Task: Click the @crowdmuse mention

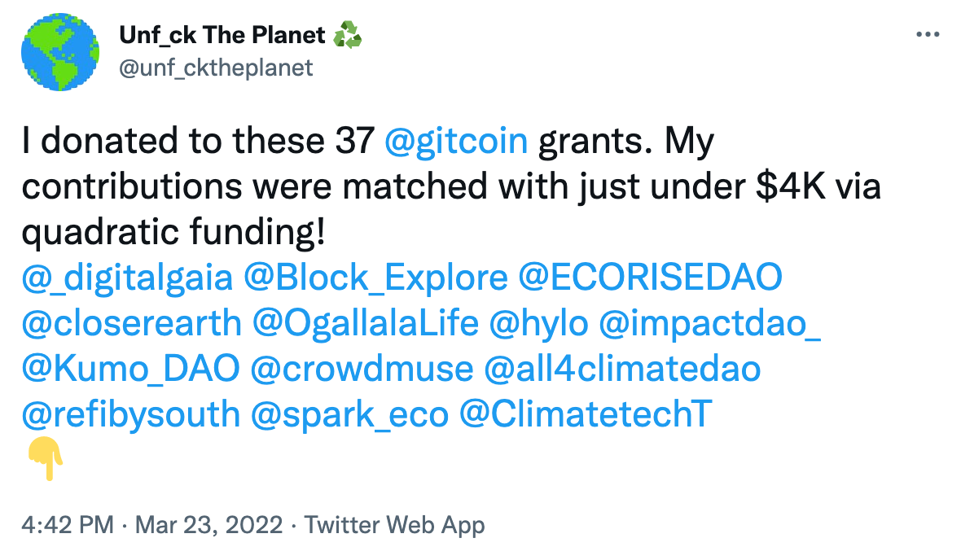Action: tap(362, 370)
